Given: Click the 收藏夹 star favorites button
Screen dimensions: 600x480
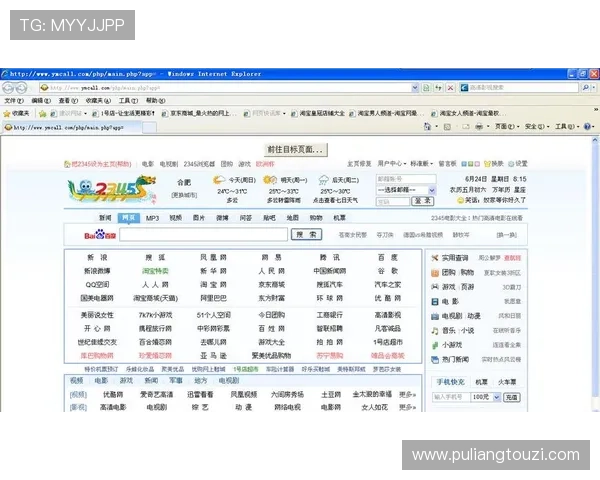Looking at the screenshot, I should (x=16, y=113).
